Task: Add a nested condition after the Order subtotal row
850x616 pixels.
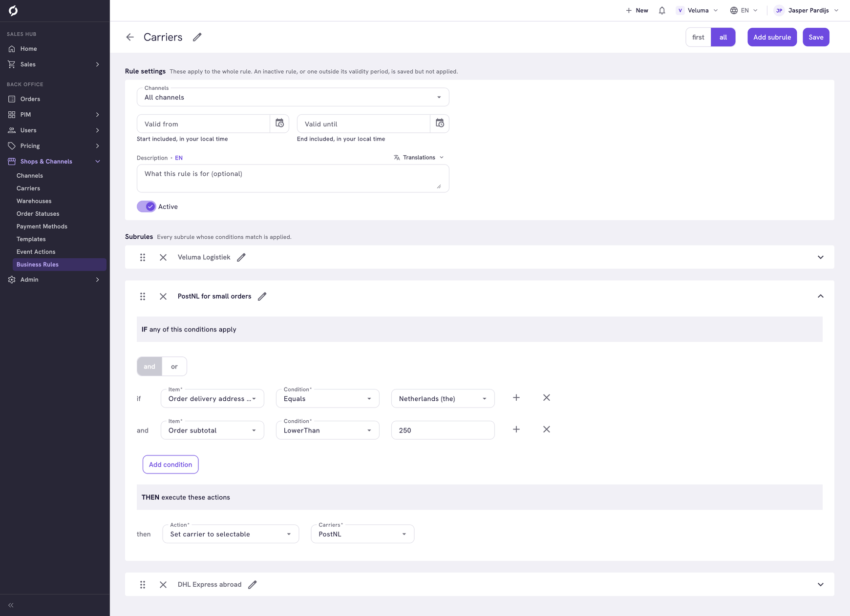Action: pos(516,430)
